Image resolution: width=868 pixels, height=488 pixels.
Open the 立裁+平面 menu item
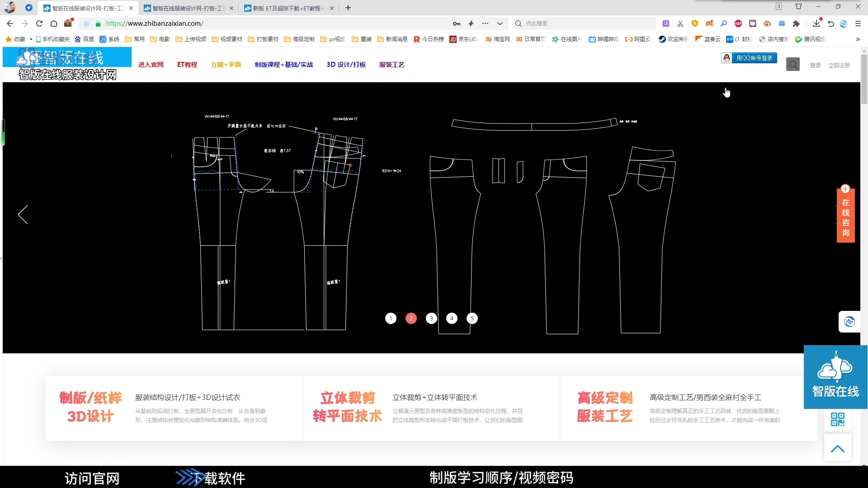(226, 65)
